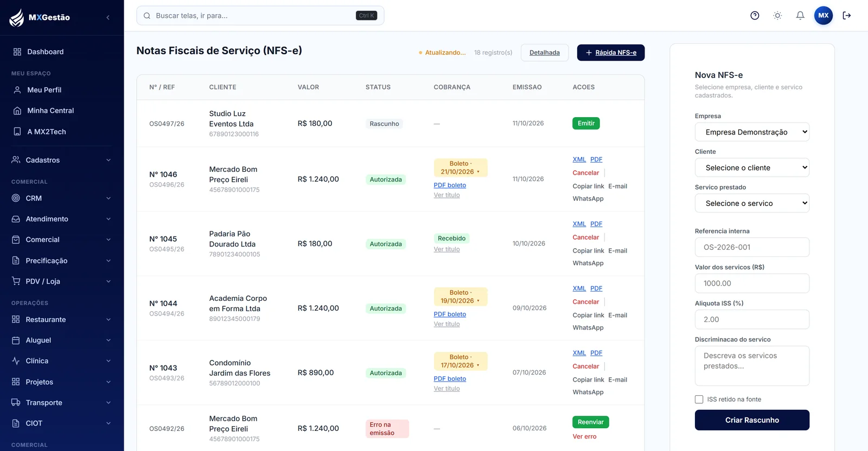The width and height of the screenshot is (868, 451).
Task: Open the MX user avatar
Action: [x=824, y=16]
